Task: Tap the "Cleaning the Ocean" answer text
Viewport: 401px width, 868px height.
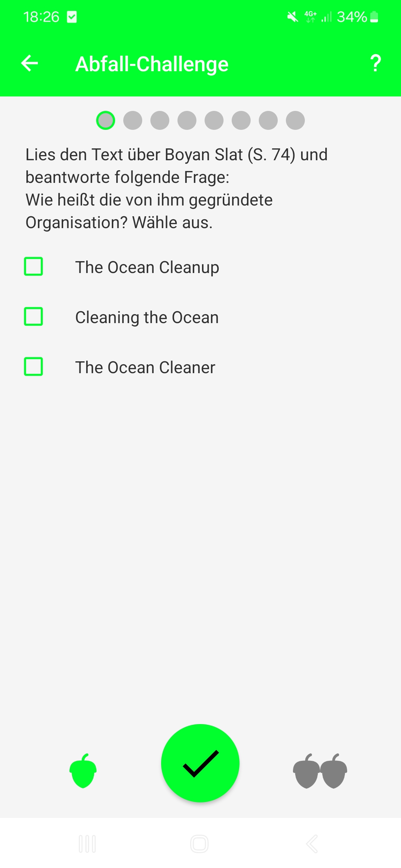Action: tap(147, 318)
